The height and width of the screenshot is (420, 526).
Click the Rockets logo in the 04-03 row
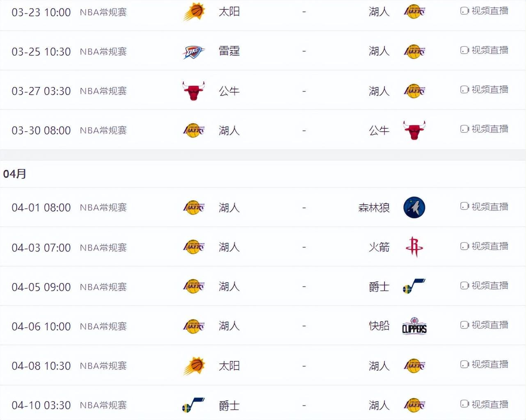coord(414,247)
